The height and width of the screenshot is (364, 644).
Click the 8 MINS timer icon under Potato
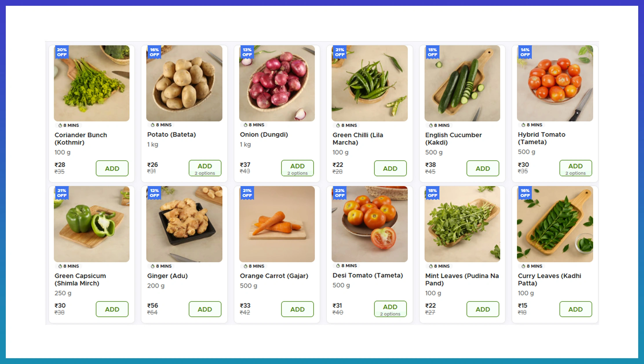(x=153, y=125)
